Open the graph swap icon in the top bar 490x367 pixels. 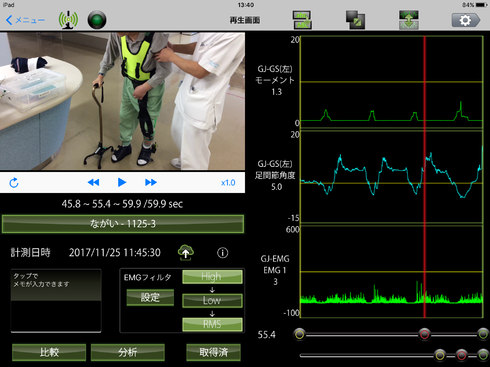(302, 20)
